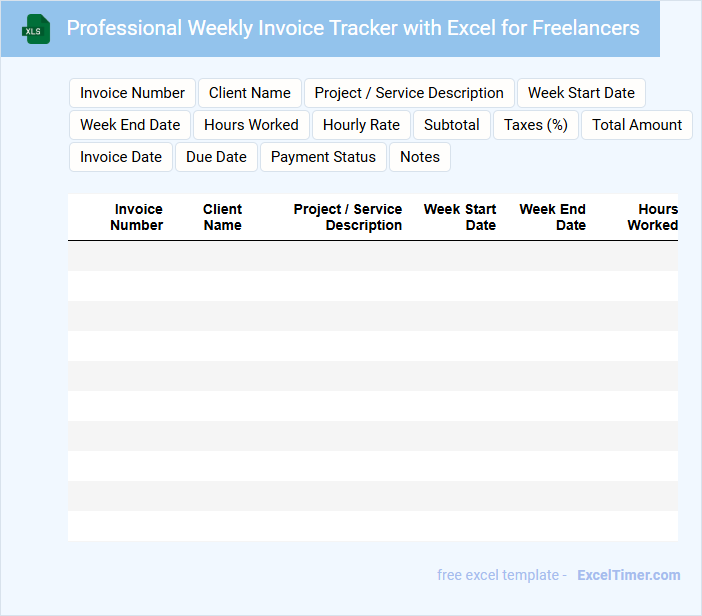Select the Due Date tag
Image resolution: width=702 pixels, height=616 pixels.
coord(216,157)
